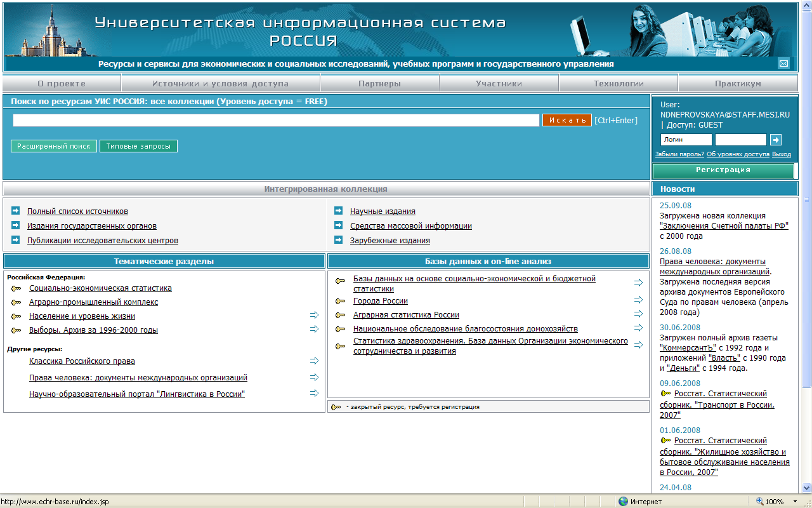Focus the main search input field

click(276, 120)
